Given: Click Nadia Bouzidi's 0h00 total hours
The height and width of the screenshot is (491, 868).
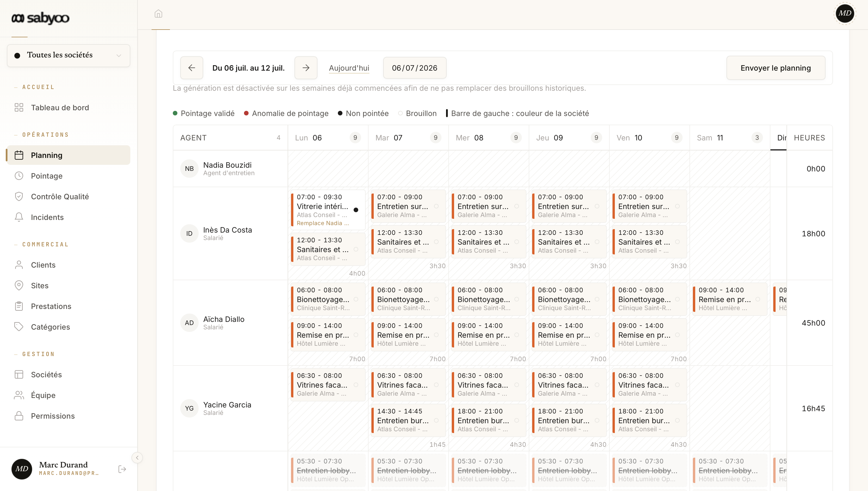Looking at the screenshot, I should point(816,169).
